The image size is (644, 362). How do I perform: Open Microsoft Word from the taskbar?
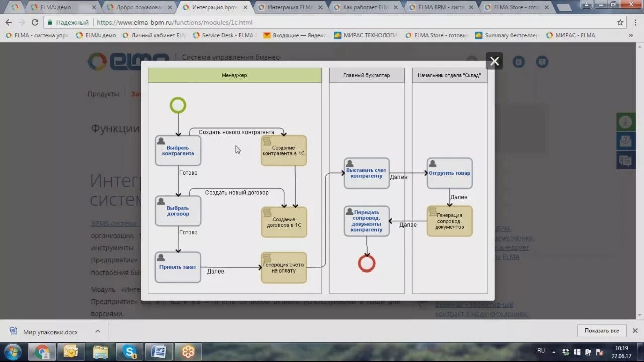[158, 352]
